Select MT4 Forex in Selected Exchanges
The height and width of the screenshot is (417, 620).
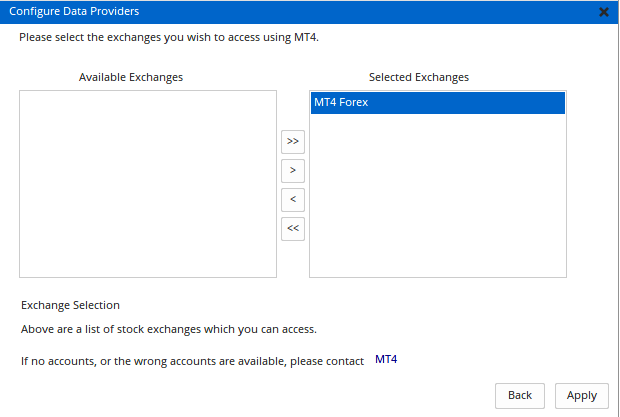(437, 102)
